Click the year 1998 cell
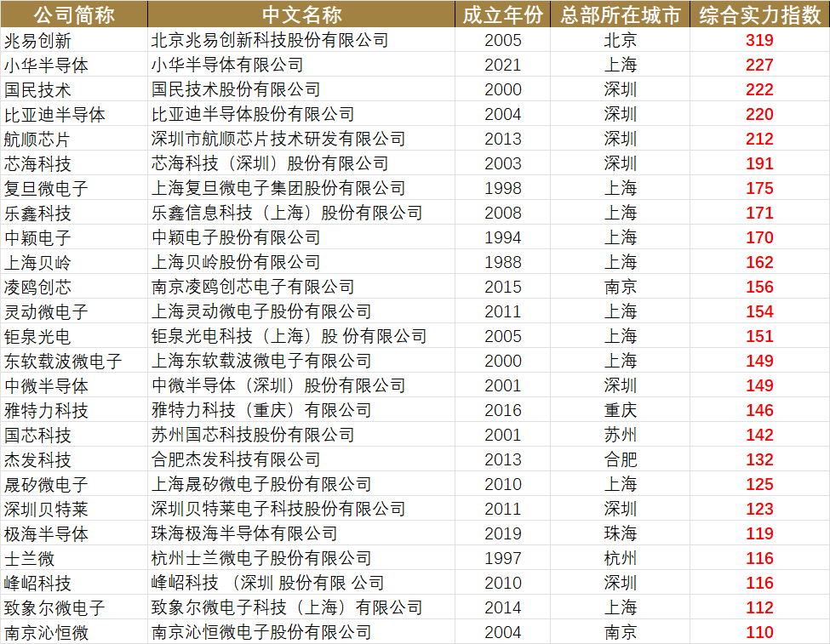The image size is (830, 644). click(502, 188)
